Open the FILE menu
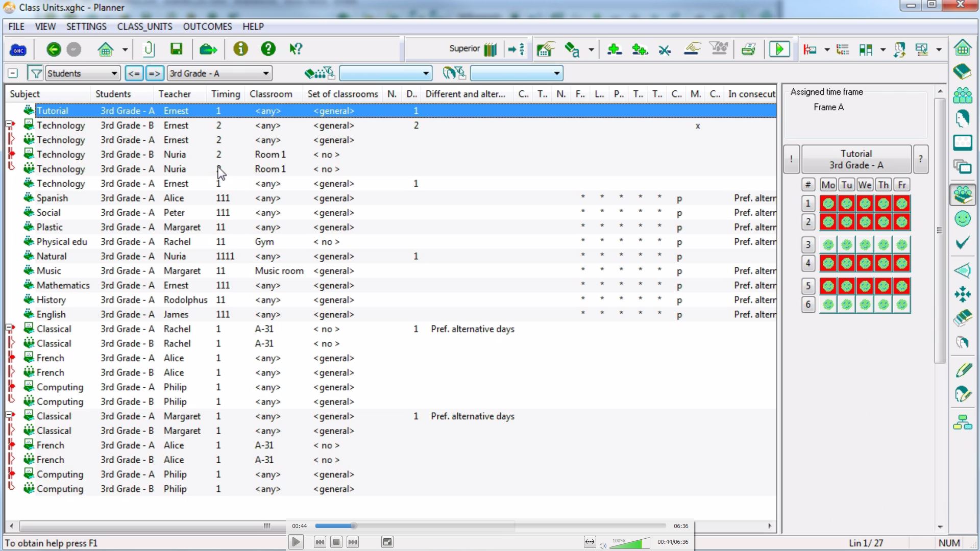 (x=16, y=27)
